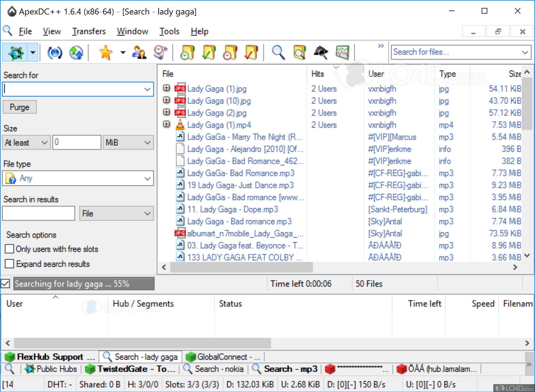
Task: Click the Reconnect toolbar icon
Action: click(x=54, y=52)
